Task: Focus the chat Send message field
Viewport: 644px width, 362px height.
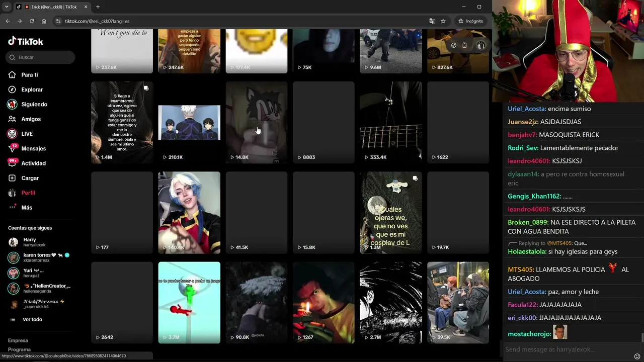Action: tap(568, 349)
